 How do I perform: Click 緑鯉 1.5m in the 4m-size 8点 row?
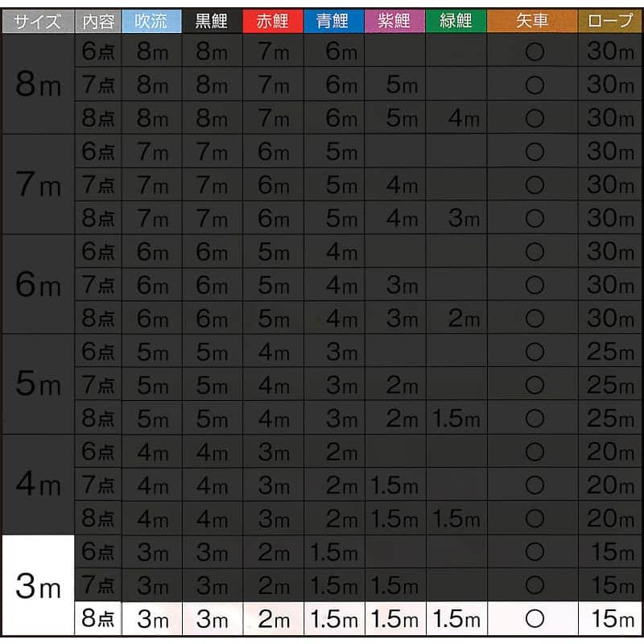(456, 518)
